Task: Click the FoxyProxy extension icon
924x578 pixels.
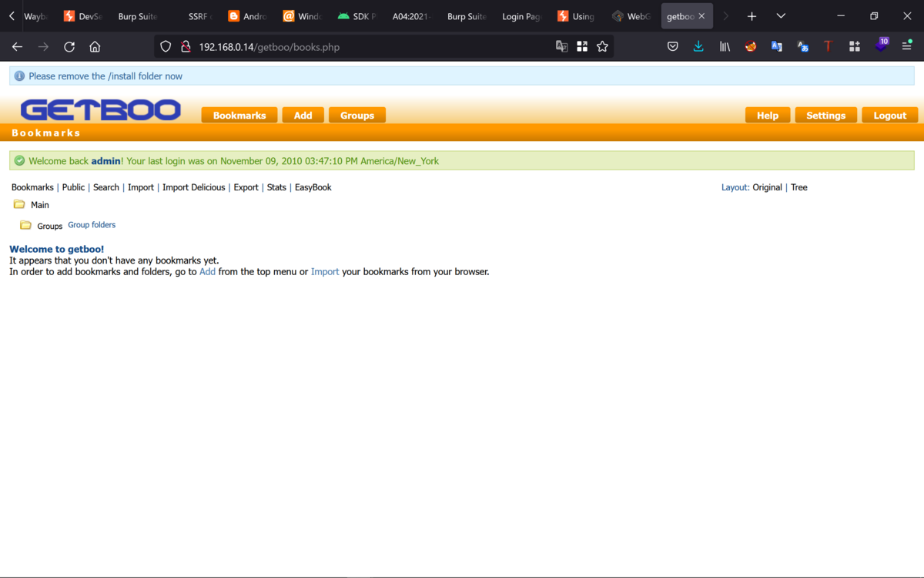Action: (751, 46)
